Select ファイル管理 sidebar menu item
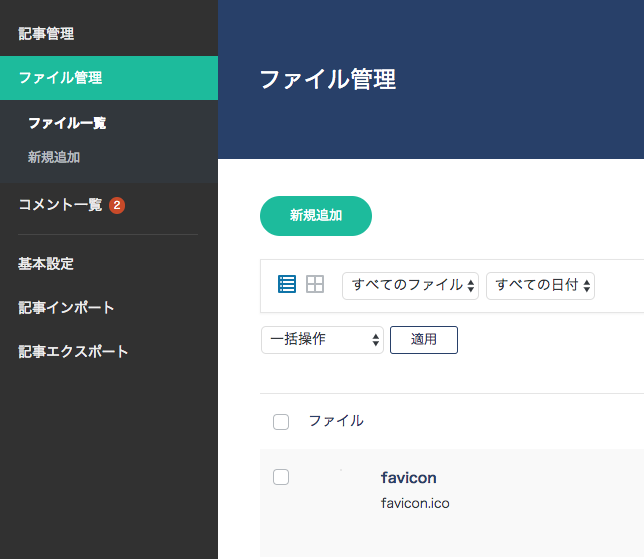The height and width of the screenshot is (559, 644). tap(109, 78)
